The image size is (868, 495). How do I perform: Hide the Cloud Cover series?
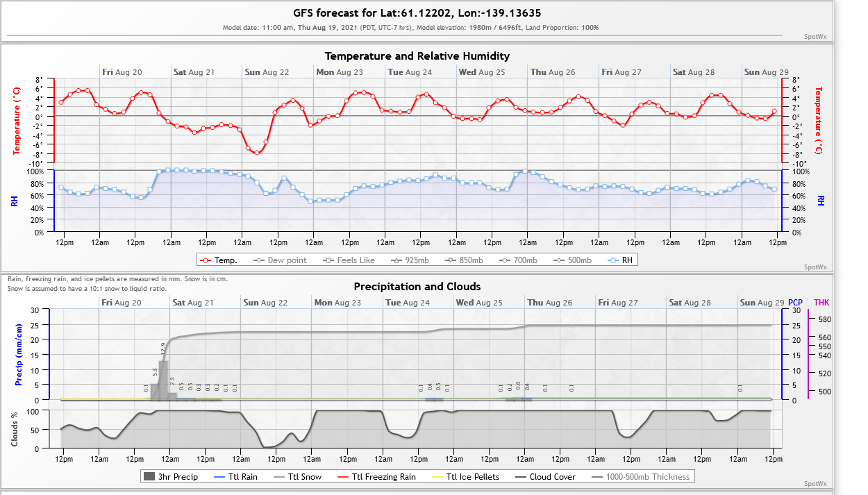click(x=544, y=477)
